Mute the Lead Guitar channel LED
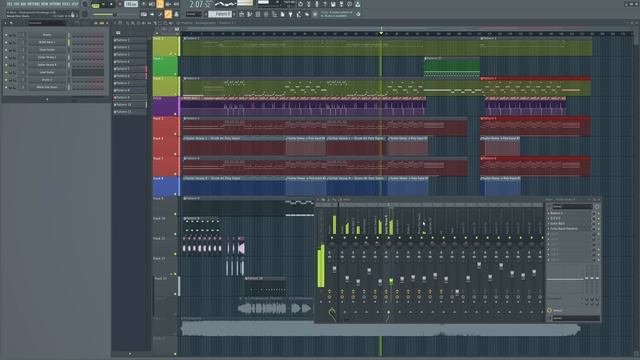The width and height of the screenshot is (640, 360). (6, 72)
